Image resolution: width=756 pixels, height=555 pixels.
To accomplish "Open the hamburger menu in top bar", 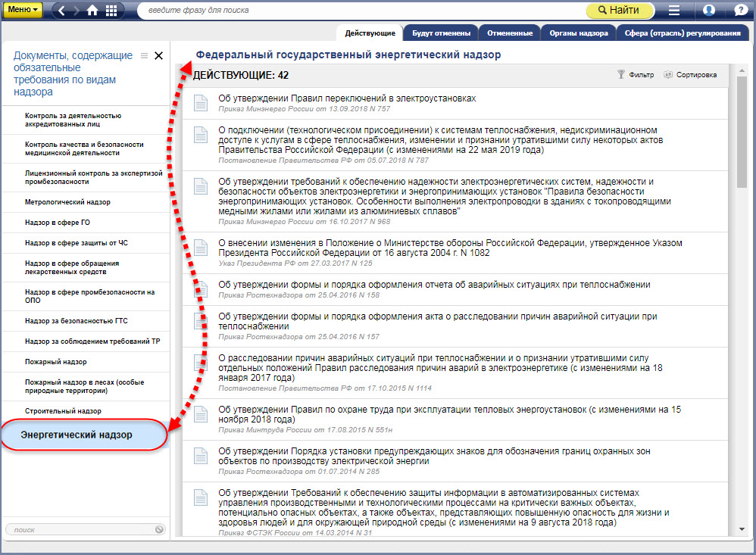I will [x=674, y=11].
